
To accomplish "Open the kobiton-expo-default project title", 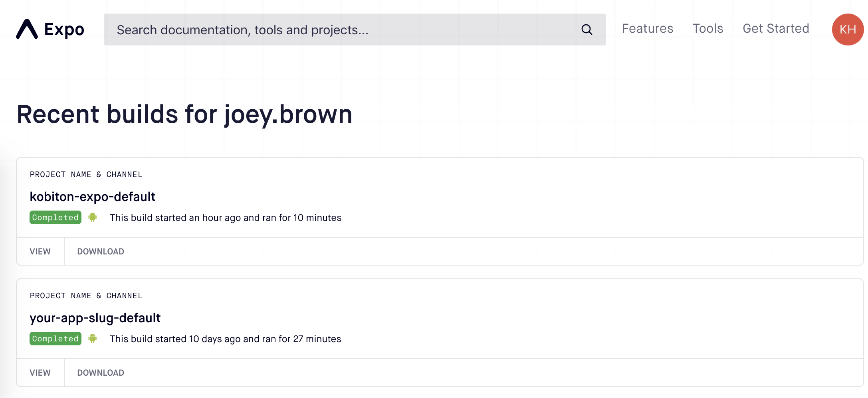I will tap(93, 197).
